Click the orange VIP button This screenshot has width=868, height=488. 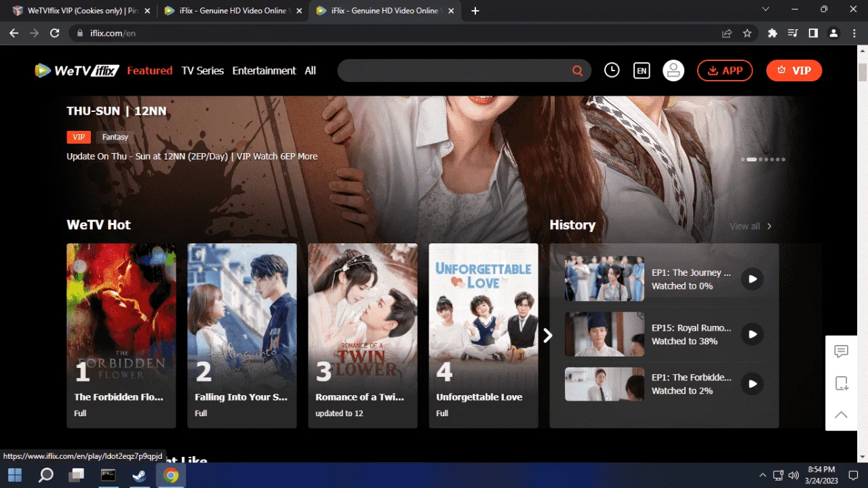[794, 70]
